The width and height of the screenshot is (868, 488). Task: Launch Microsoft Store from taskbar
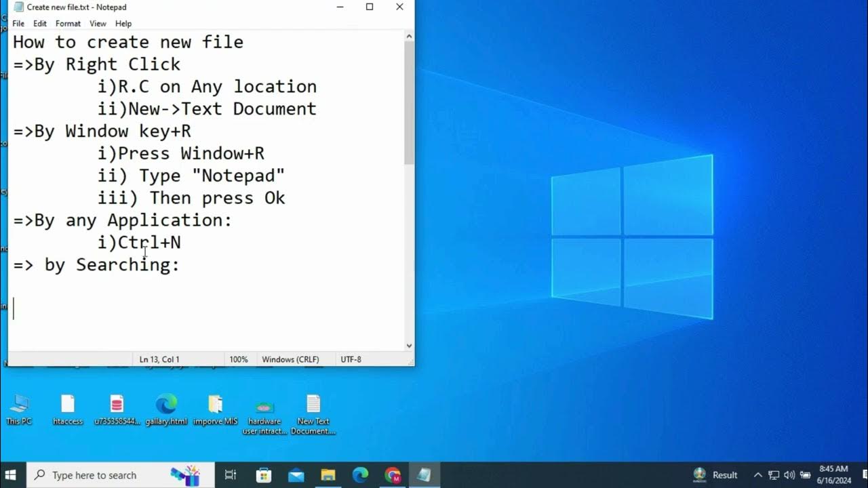pos(264,475)
